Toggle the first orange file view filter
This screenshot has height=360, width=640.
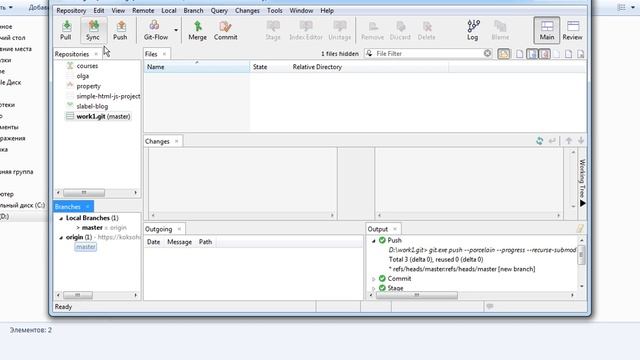point(504,54)
